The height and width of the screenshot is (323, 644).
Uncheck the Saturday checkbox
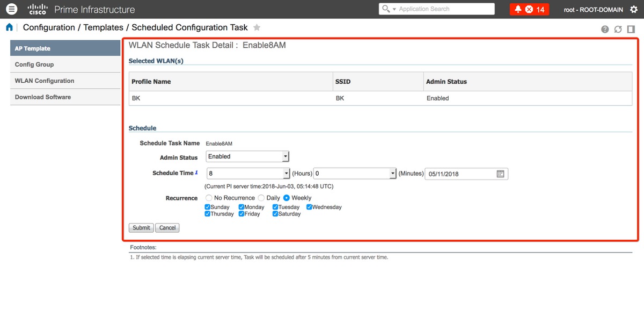pyautogui.click(x=275, y=214)
